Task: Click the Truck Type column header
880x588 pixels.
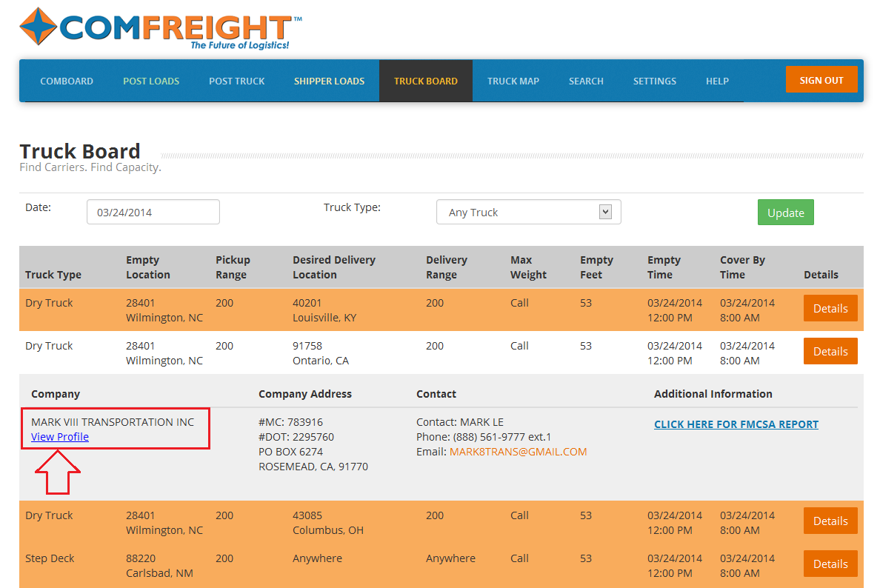Action: click(x=53, y=274)
